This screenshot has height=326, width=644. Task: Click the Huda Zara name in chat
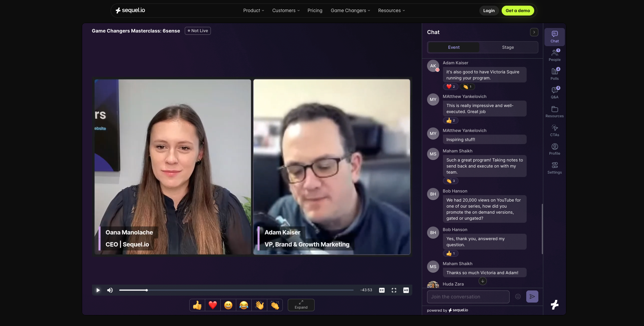(x=453, y=284)
